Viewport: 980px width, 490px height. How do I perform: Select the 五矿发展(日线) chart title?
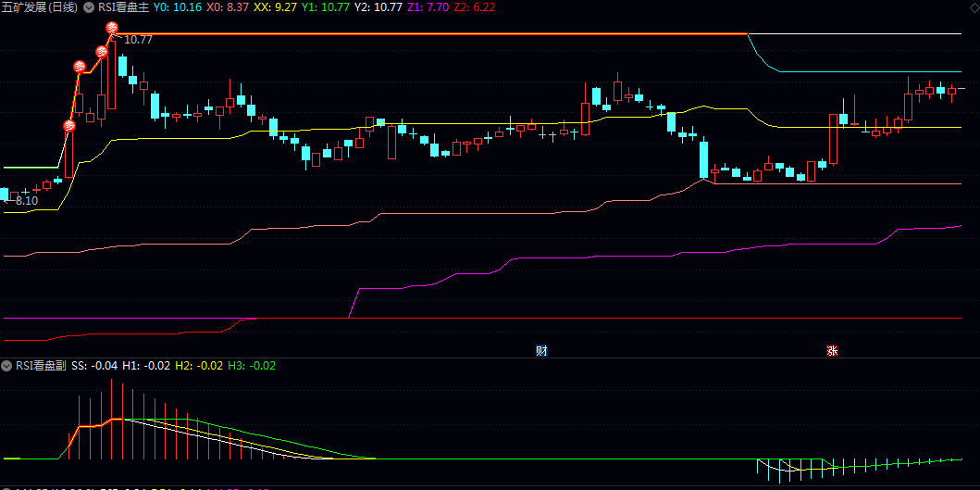pyautogui.click(x=40, y=7)
